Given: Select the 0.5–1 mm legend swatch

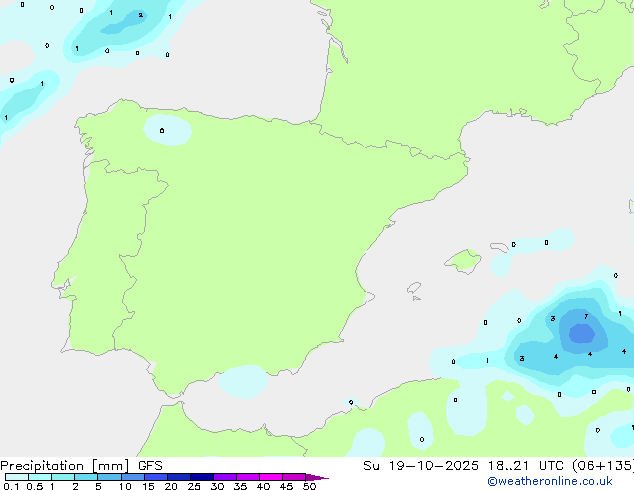Looking at the screenshot, I should point(40,477).
